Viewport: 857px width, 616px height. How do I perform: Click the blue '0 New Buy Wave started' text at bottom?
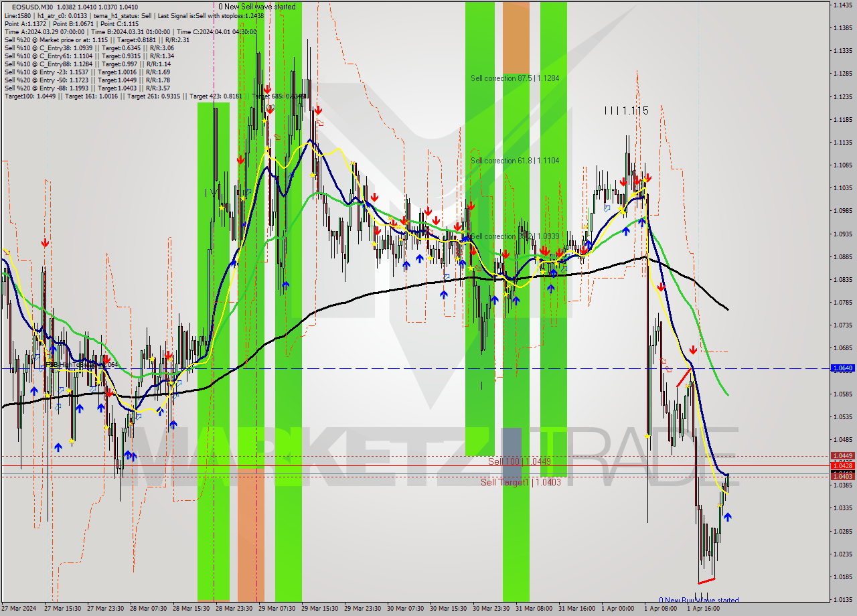[699, 600]
